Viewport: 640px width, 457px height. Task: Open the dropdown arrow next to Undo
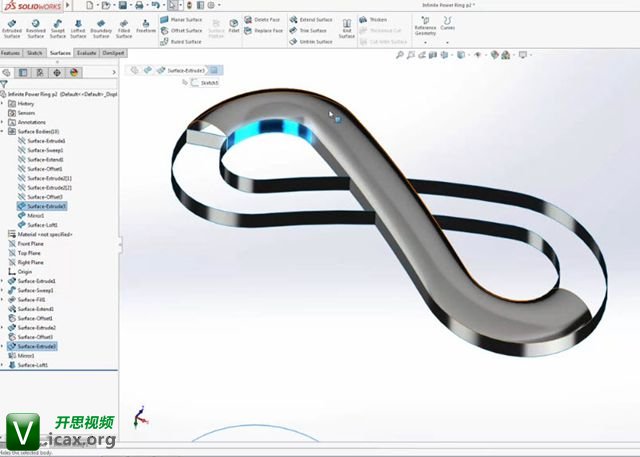162,5
